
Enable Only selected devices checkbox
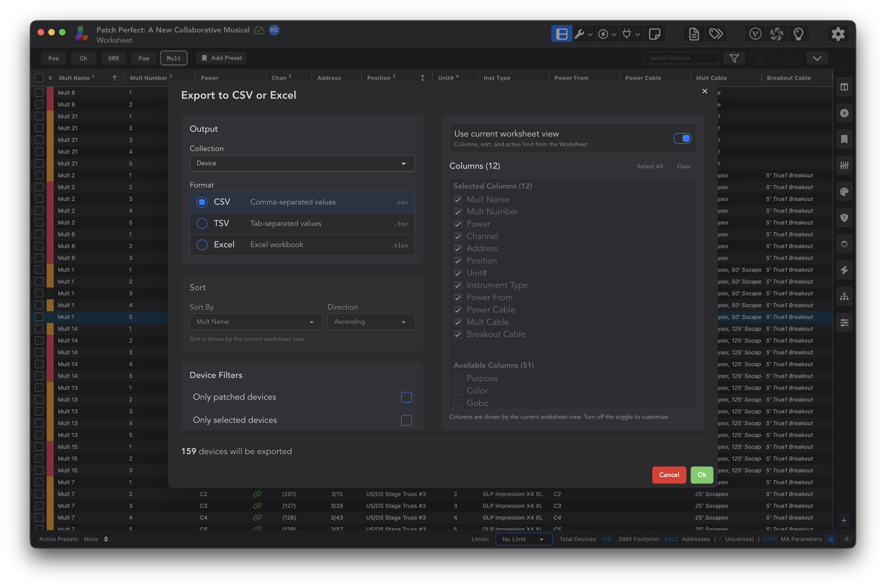point(406,420)
